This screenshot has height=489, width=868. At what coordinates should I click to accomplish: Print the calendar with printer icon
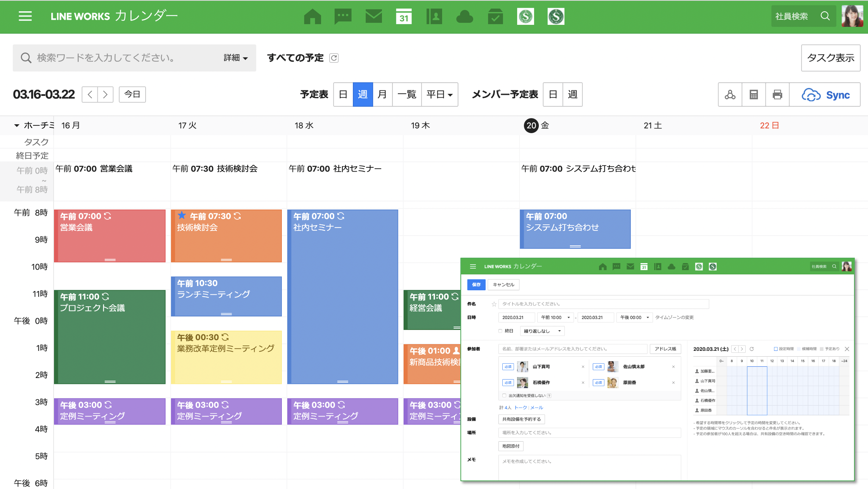pyautogui.click(x=777, y=94)
